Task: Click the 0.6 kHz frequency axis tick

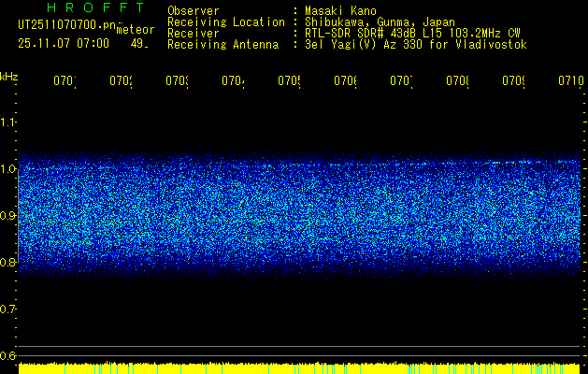Action: click(8, 355)
